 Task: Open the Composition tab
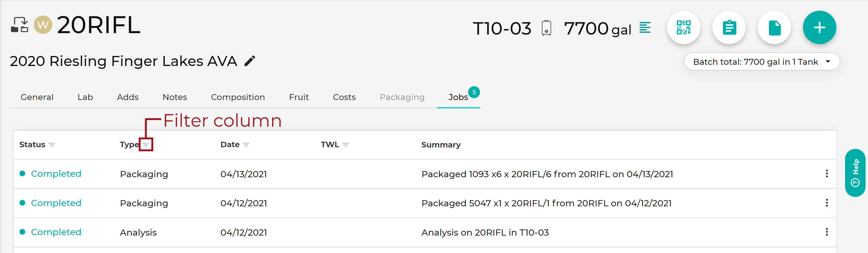238,97
